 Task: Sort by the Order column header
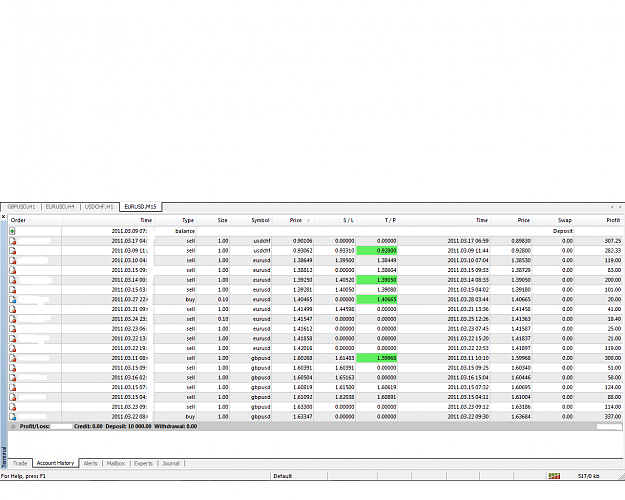point(35,220)
